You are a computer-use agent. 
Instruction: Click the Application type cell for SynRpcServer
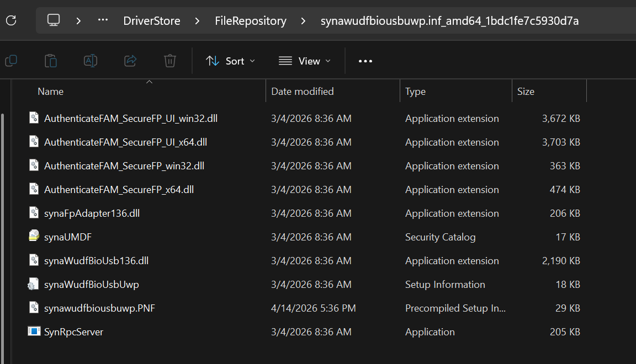(x=430, y=332)
